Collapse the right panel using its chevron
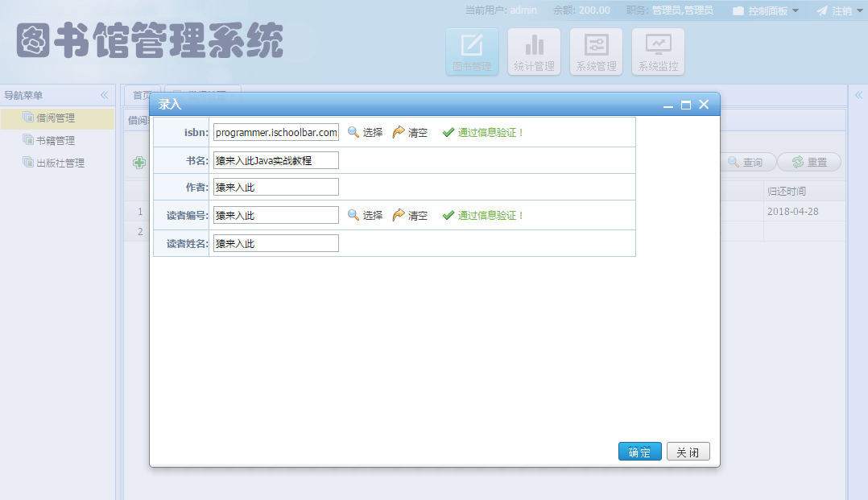The width and height of the screenshot is (868, 500). pos(859,95)
